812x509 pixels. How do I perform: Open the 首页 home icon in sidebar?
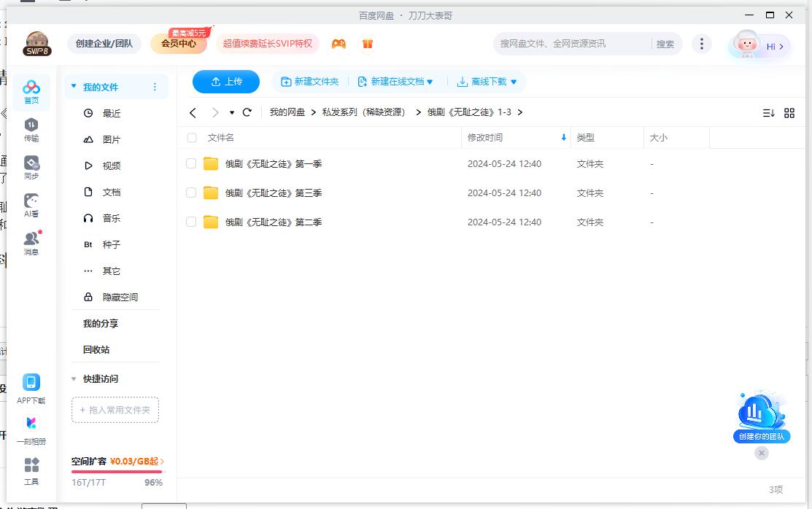31,92
